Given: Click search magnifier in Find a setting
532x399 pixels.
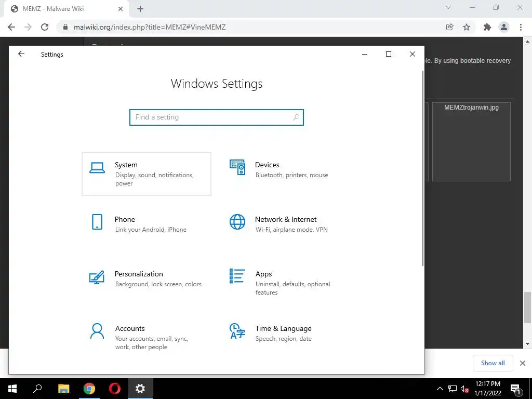Looking at the screenshot, I should [296, 117].
